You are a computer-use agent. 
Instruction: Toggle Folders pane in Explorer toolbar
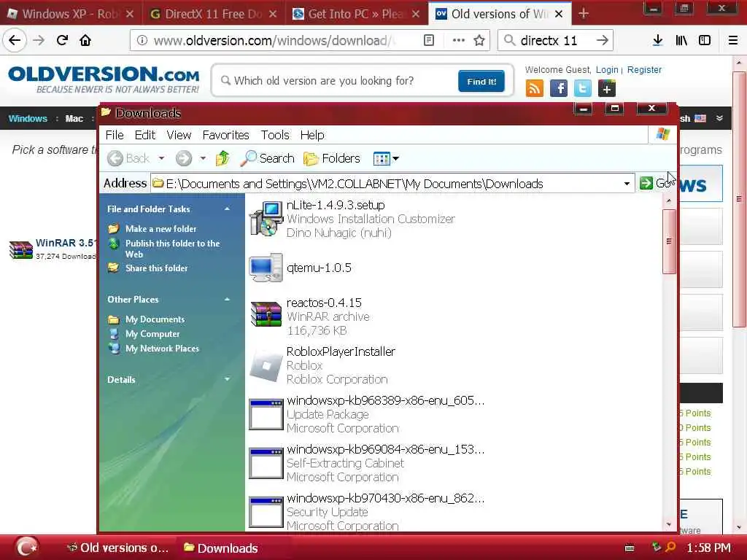[x=332, y=158]
